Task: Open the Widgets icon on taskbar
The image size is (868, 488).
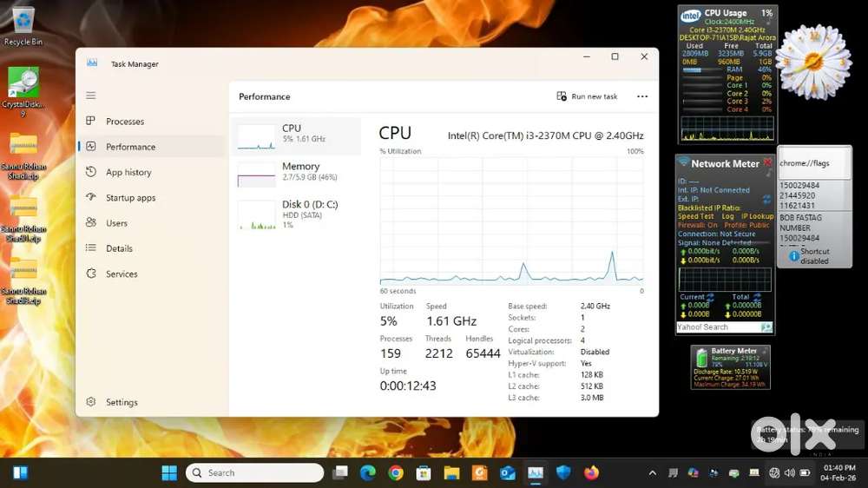Action: coord(21,472)
